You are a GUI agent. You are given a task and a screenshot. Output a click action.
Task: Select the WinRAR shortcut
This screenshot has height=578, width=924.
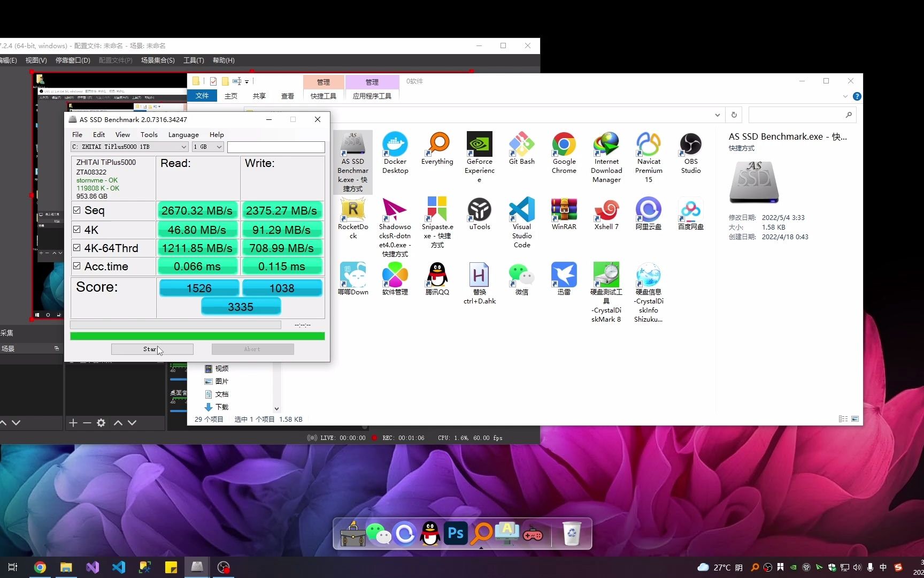tap(564, 214)
